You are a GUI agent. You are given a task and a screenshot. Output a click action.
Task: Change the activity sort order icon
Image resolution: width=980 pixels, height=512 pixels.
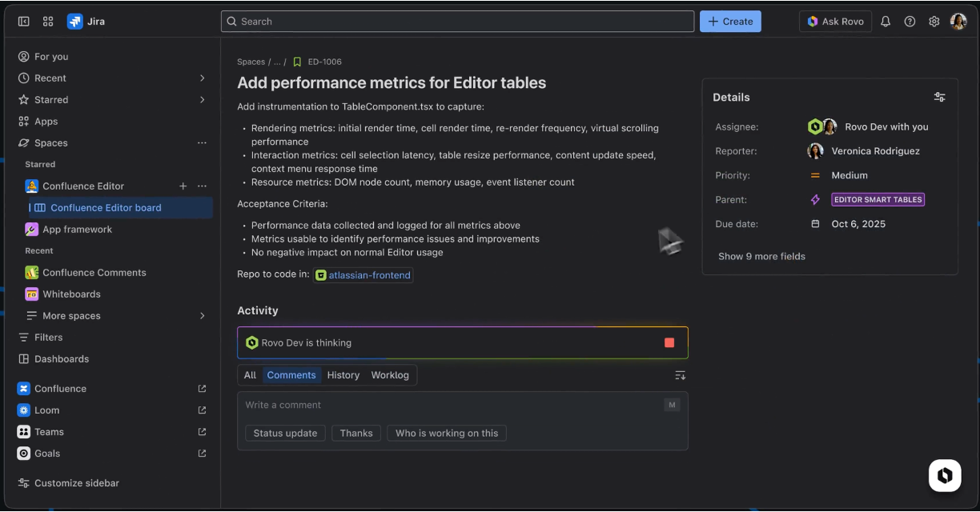pos(680,375)
